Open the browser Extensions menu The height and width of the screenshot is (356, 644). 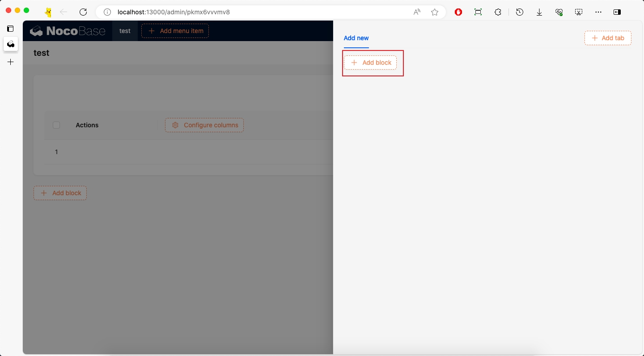[498, 12]
